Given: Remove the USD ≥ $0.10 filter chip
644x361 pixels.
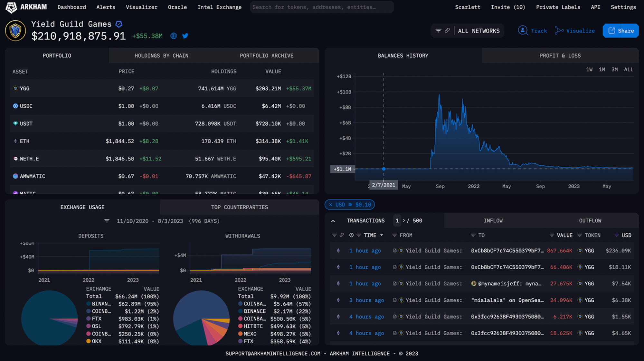Looking at the screenshot, I should pyautogui.click(x=330, y=205).
